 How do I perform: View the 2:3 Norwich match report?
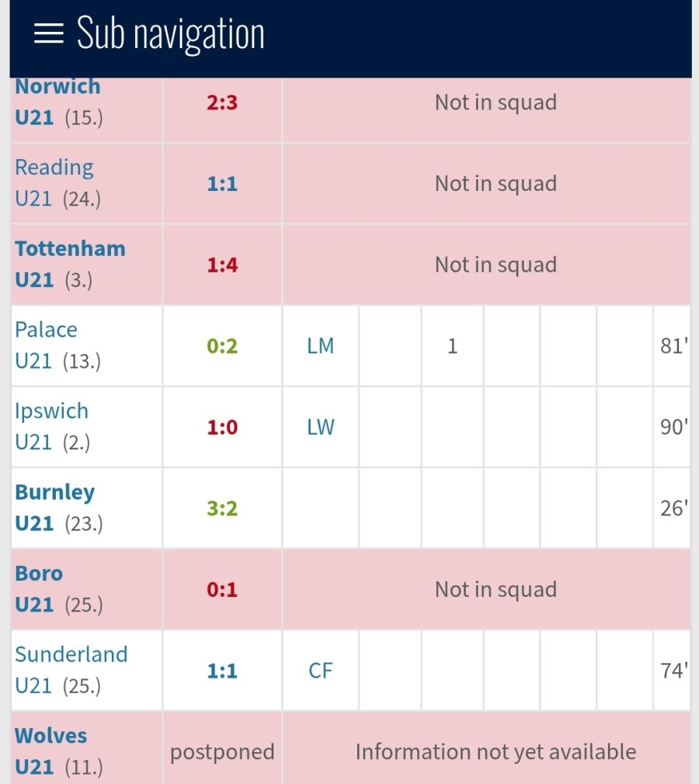click(222, 103)
